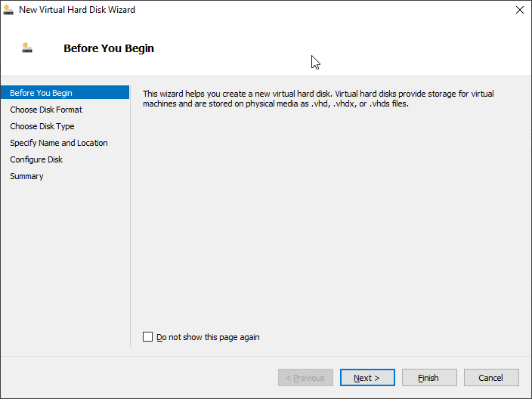This screenshot has height=399, width=532.
Task: Select the Before You Begin step
Action: (x=42, y=93)
